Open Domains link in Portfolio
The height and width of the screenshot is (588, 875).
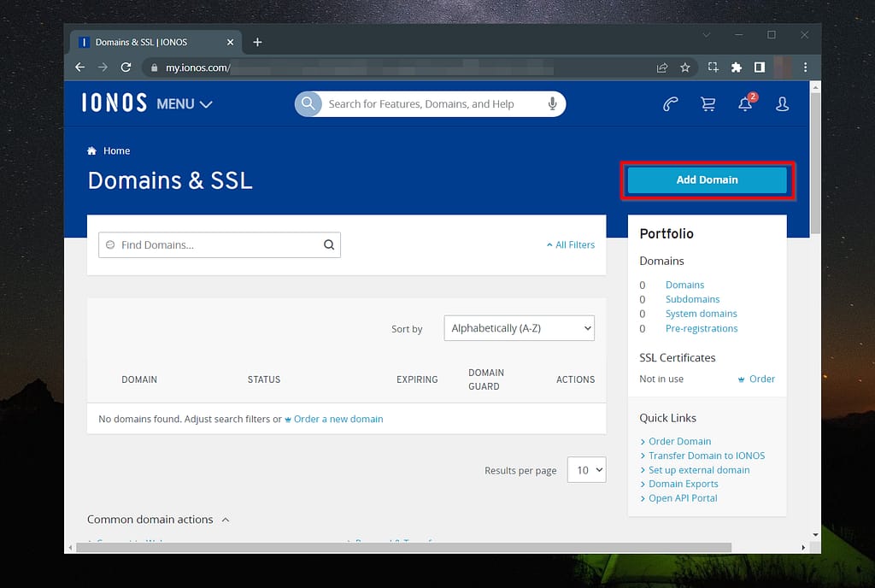(x=684, y=285)
